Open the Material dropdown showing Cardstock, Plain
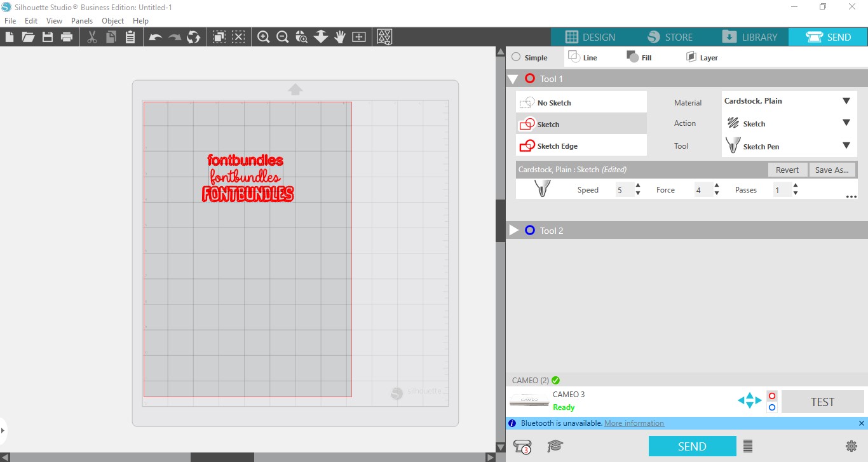This screenshot has width=868, height=462. (789, 101)
